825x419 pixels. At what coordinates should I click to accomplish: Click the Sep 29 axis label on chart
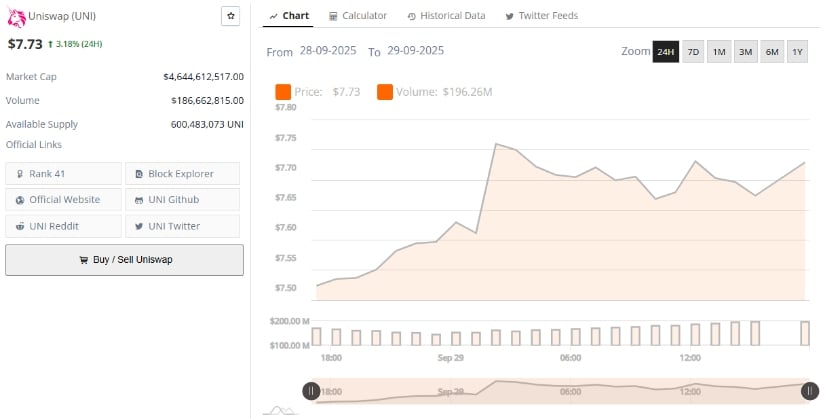[x=450, y=358]
